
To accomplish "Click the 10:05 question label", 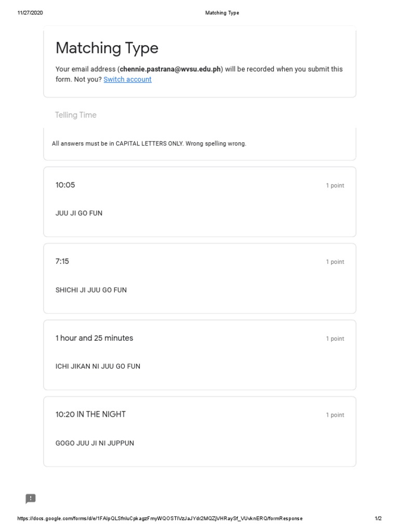I will [x=65, y=185].
